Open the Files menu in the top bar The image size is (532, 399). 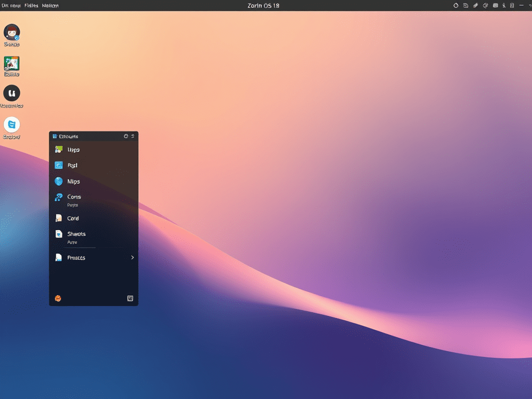31,5
